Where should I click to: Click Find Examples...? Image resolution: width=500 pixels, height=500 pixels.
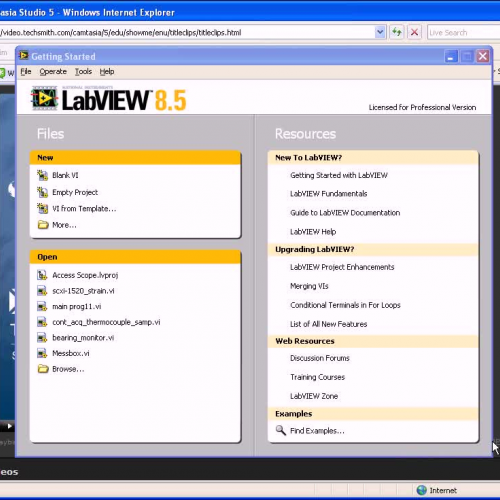317,431
